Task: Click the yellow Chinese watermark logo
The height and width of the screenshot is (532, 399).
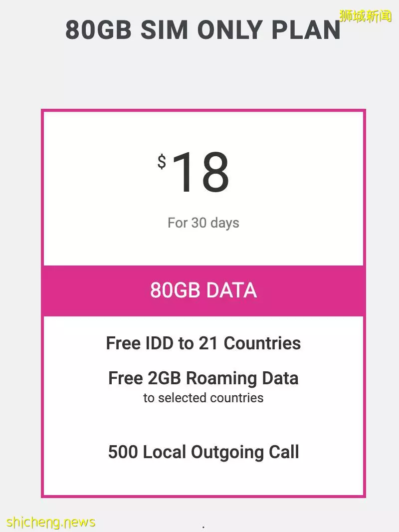Action: tap(366, 16)
